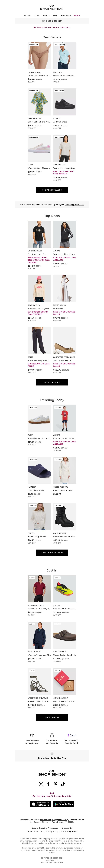Click the Shop Top Deals button
This screenshot has width=104, height=868.
pos(52,382)
